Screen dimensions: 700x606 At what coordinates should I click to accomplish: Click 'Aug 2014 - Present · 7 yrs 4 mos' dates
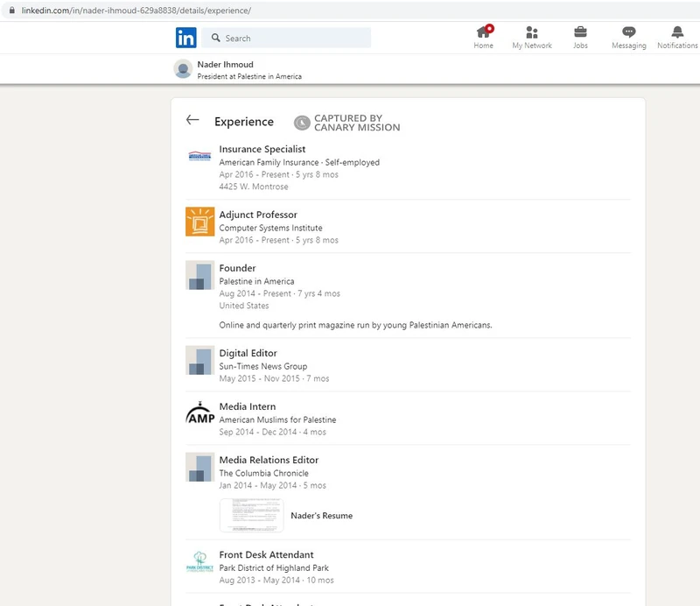tap(279, 293)
